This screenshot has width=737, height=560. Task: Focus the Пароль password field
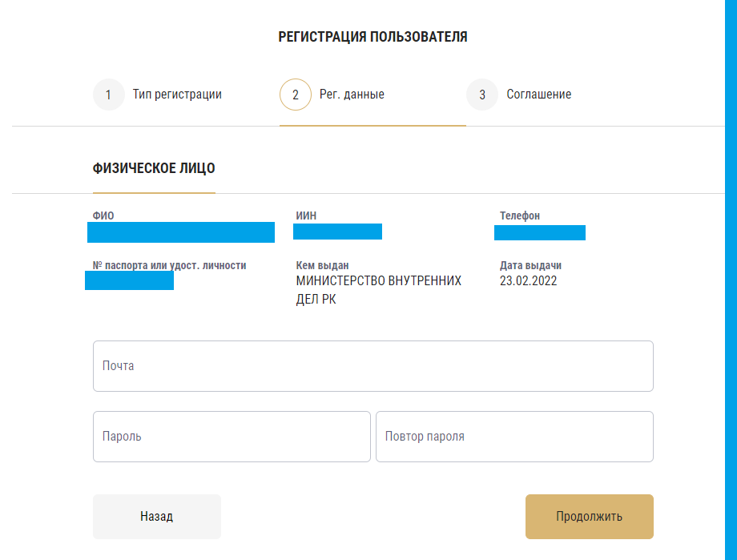232,437
